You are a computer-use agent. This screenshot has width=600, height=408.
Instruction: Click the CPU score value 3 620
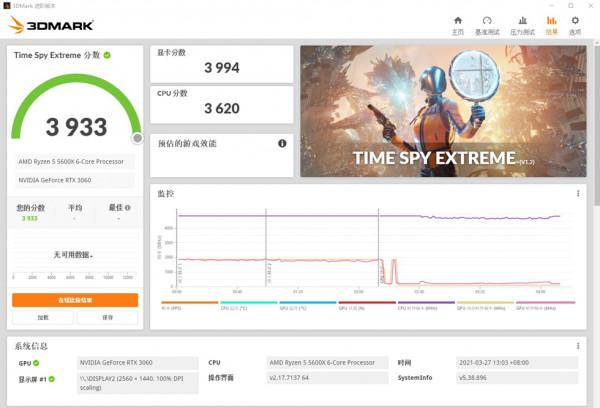tap(222, 109)
